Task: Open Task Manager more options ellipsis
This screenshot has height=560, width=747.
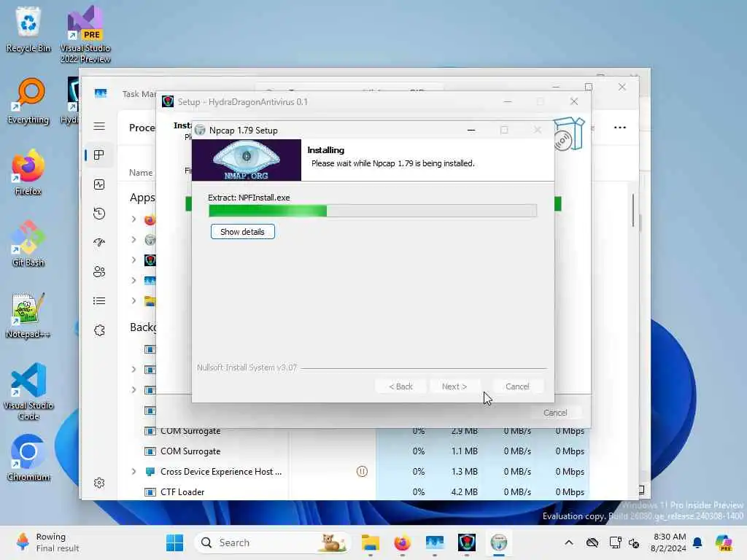Action: click(x=620, y=127)
